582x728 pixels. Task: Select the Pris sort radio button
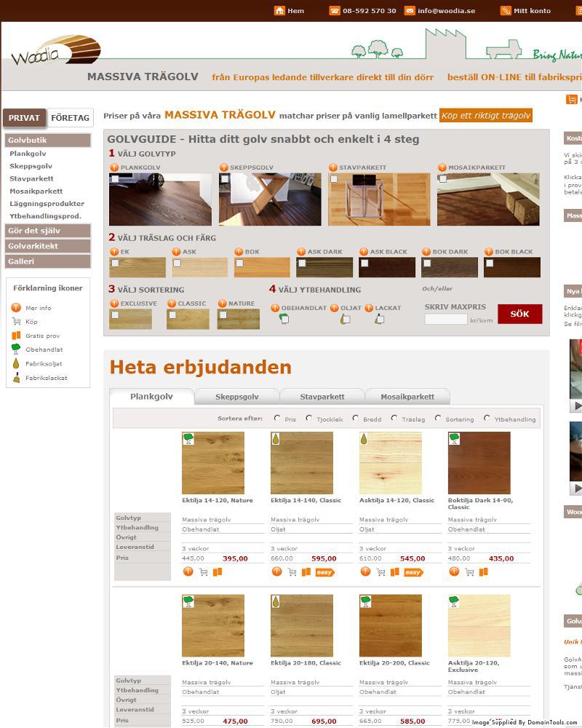pos(277,418)
